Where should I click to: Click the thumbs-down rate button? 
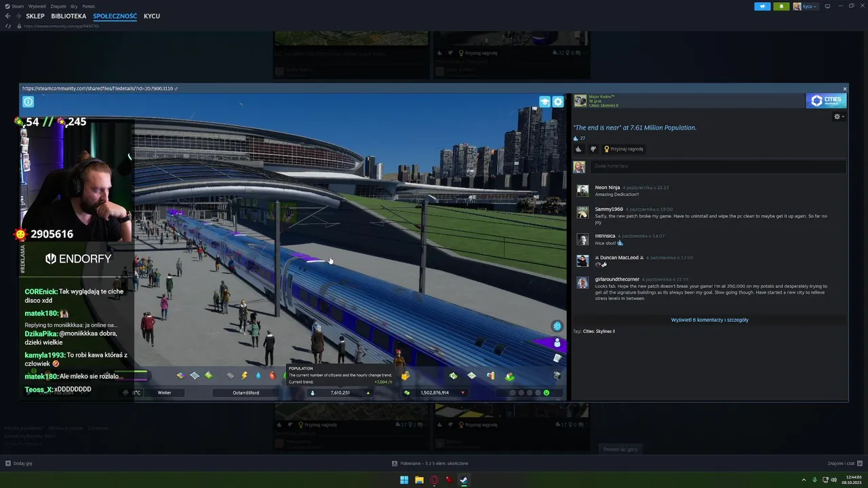click(x=593, y=149)
